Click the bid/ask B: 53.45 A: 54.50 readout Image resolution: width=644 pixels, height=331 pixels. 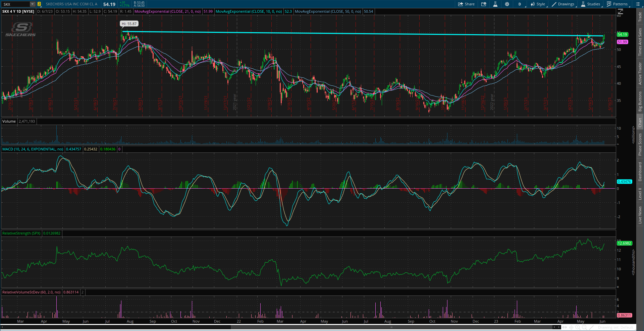click(x=139, y=4)
